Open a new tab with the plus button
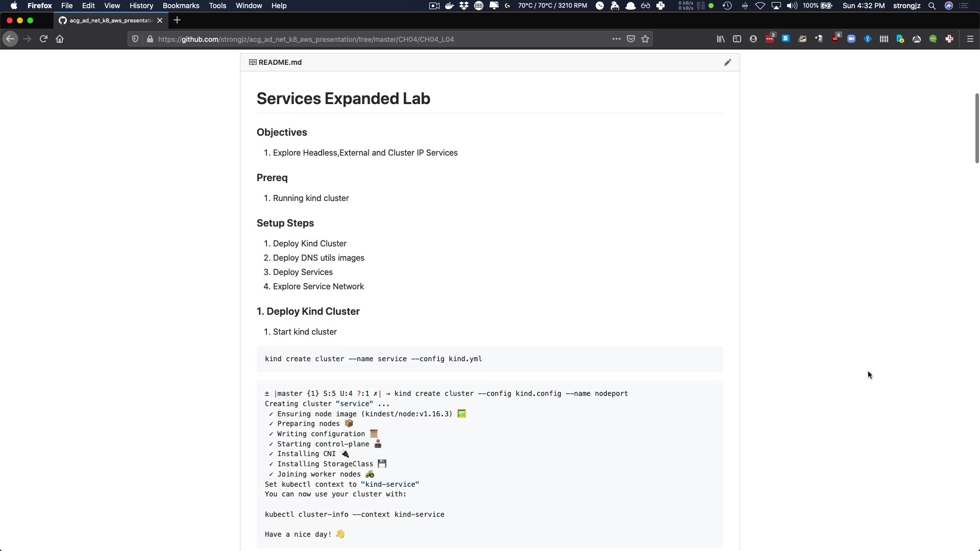This screenshot has height=551, width=980. (177, 20)
